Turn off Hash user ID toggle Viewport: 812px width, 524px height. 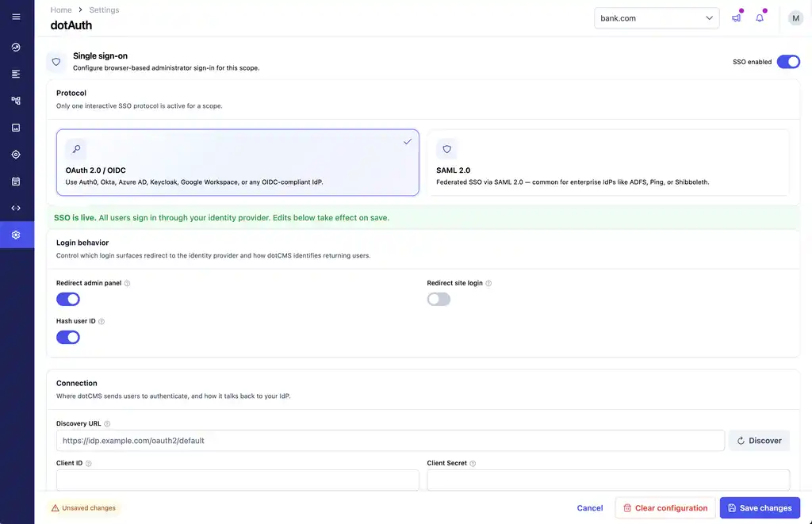tap(68, 338)
